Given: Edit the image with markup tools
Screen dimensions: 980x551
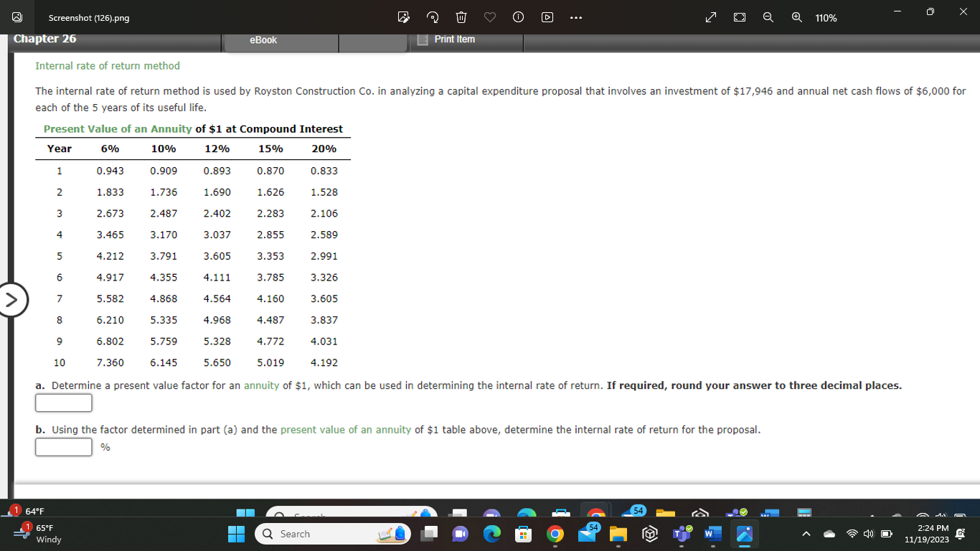Looking at the screenshot, I should (x=404, y=17).
